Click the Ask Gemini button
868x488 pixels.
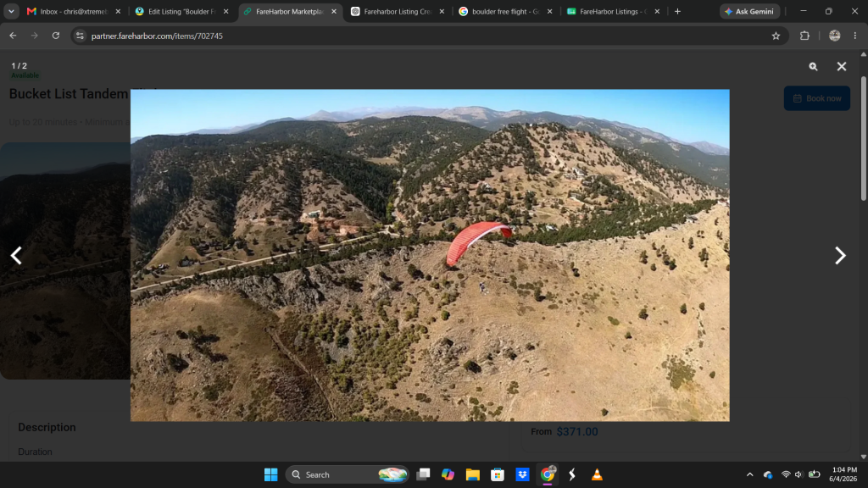(749, 11)
